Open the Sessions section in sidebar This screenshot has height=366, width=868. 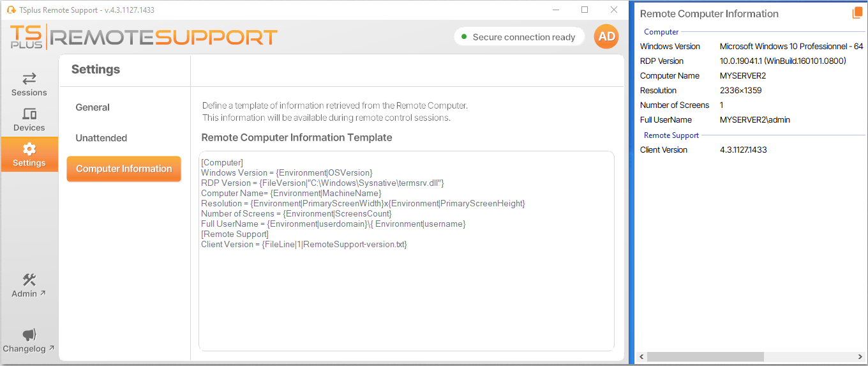tap(29, 84)
